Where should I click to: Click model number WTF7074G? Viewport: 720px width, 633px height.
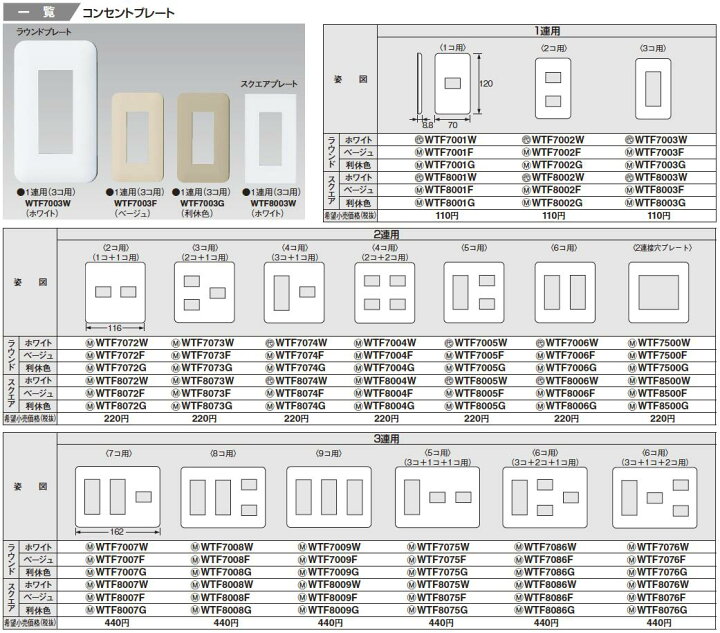pos(300,368)
